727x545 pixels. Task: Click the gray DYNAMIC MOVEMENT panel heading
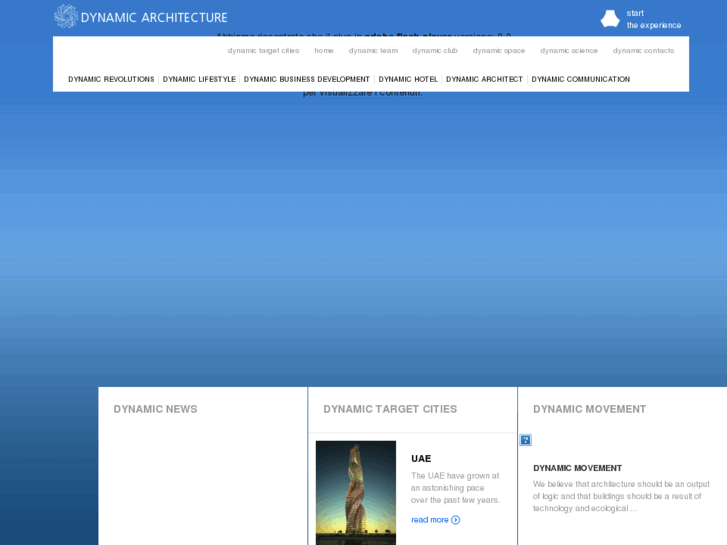(589, 409)
